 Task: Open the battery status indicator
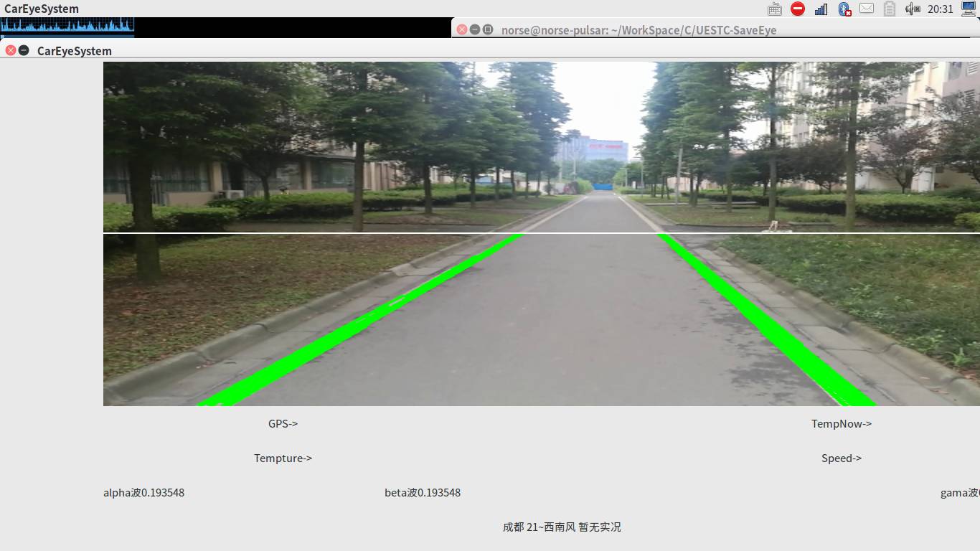click(890, 9)
